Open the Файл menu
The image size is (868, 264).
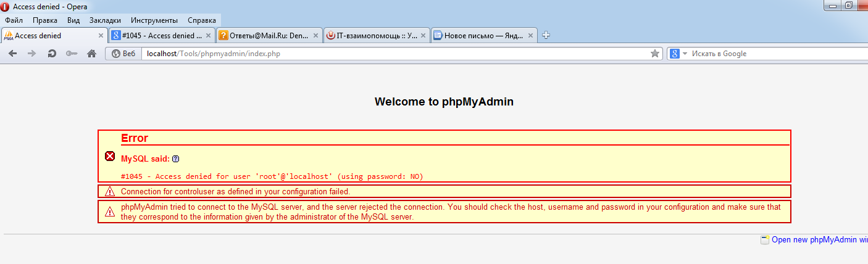click(14, 20)
